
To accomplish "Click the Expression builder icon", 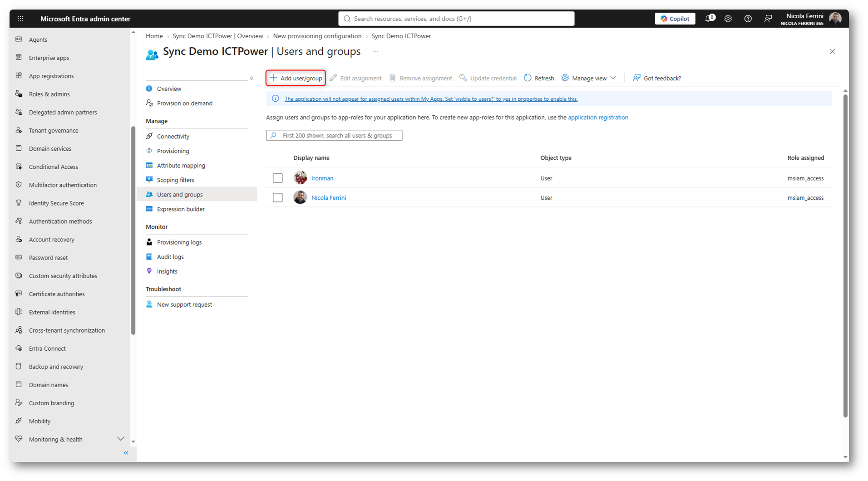I will coord(149,209).
